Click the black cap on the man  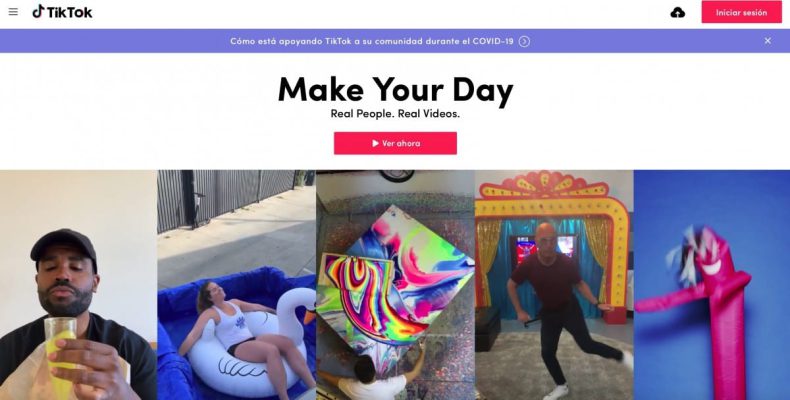63,246
